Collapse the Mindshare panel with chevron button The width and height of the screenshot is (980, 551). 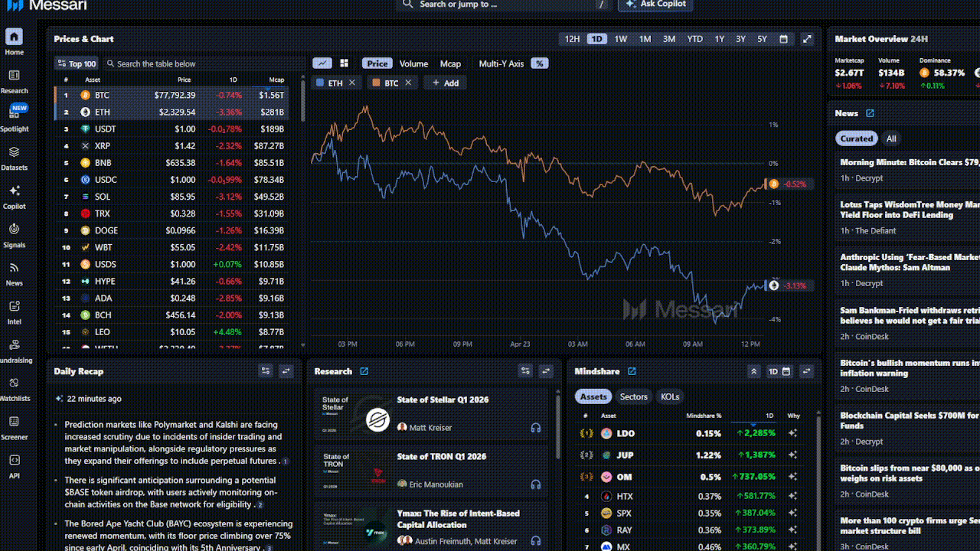pos(754,371)
